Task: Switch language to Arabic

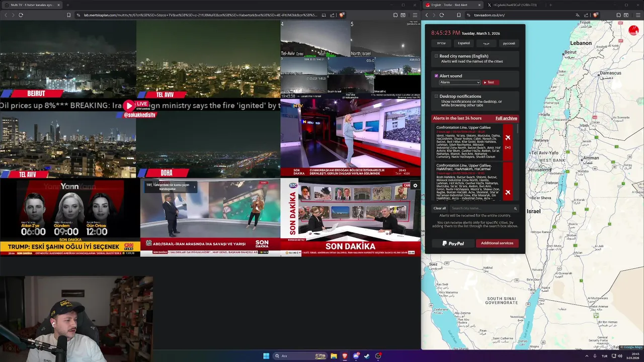Action: [x=486, y=43]
